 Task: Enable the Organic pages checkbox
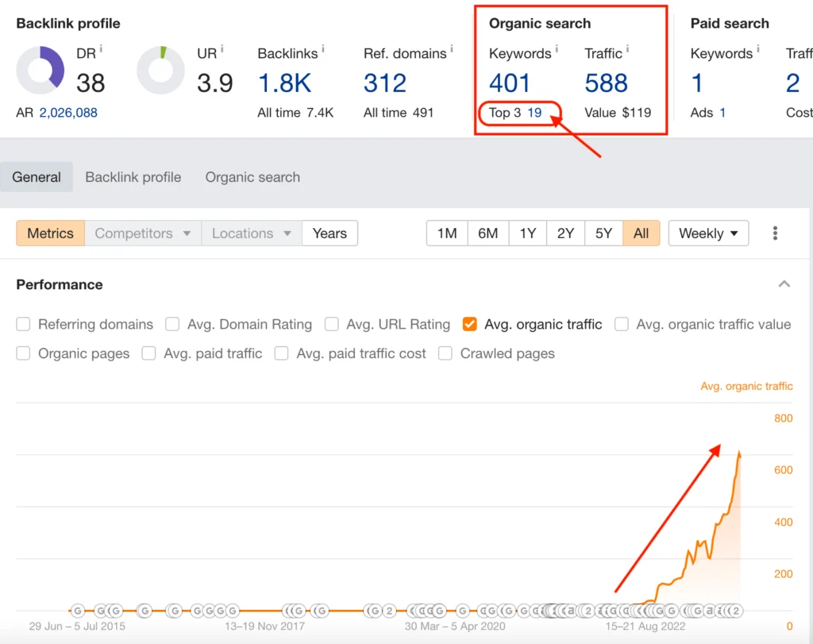[x=23, y=353]
